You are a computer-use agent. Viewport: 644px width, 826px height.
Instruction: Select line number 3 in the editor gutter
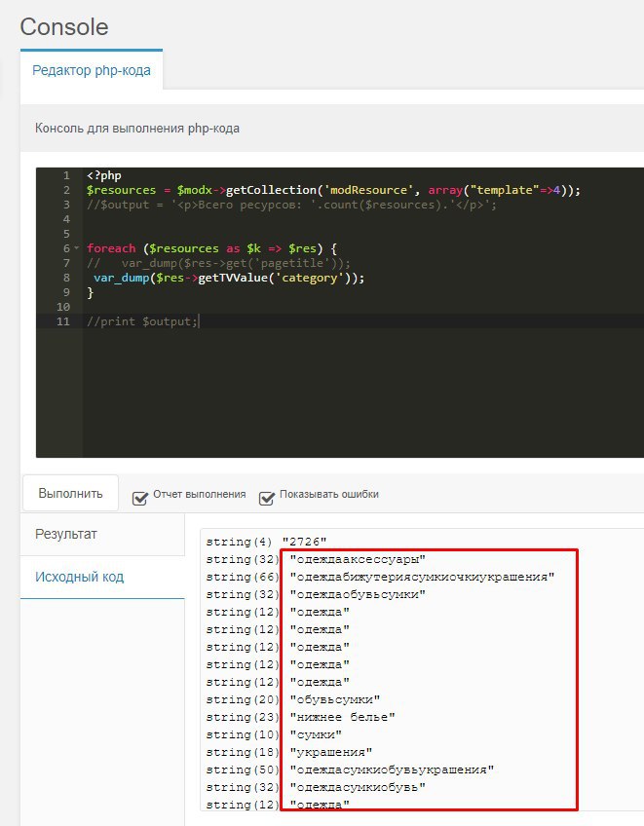(x=66, y=205)
